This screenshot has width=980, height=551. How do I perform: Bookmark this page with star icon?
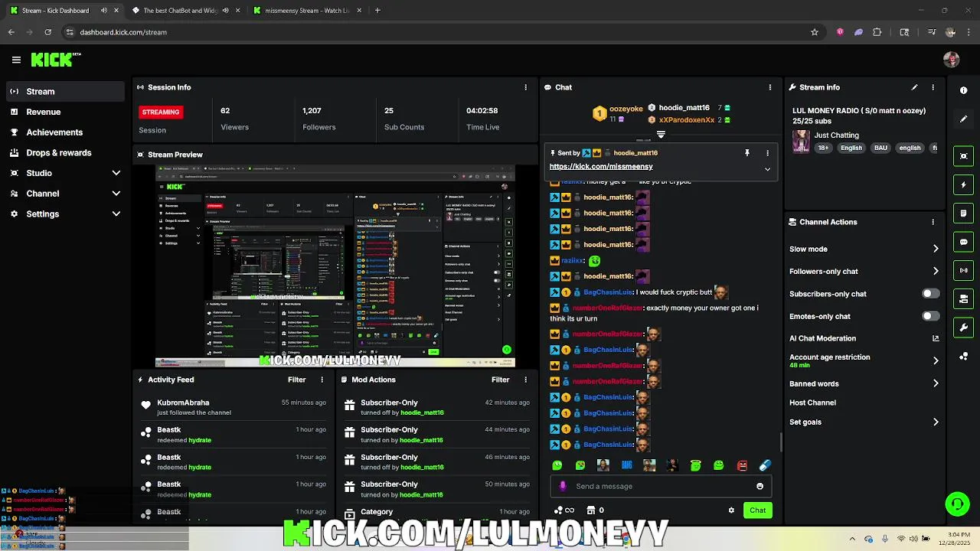pos(815,32)
